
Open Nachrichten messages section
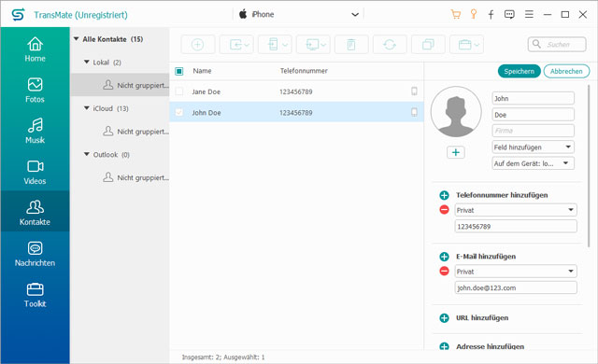(35, 254)
